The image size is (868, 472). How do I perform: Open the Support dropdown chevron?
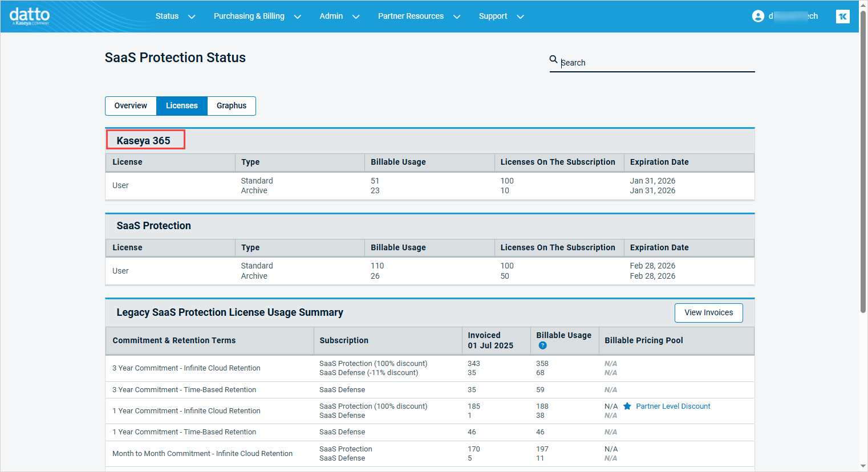(x=520, y=17)
